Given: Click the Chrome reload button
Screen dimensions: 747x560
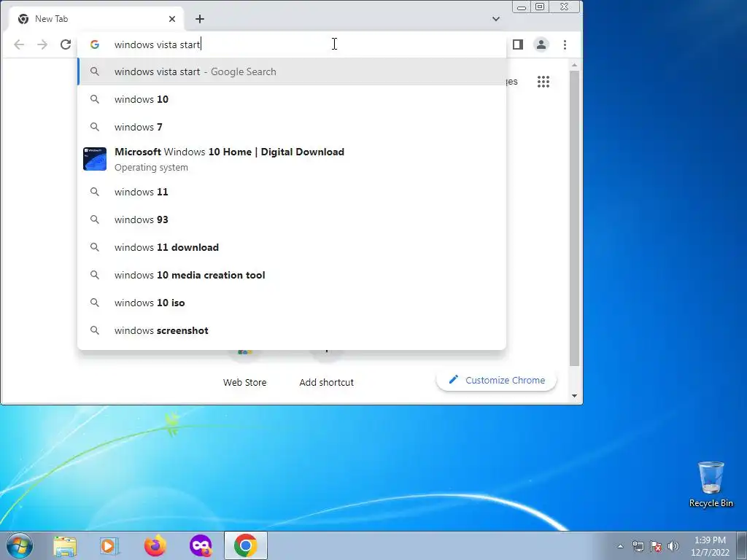Looking at the screenshot, I should [x=66, y=44].
